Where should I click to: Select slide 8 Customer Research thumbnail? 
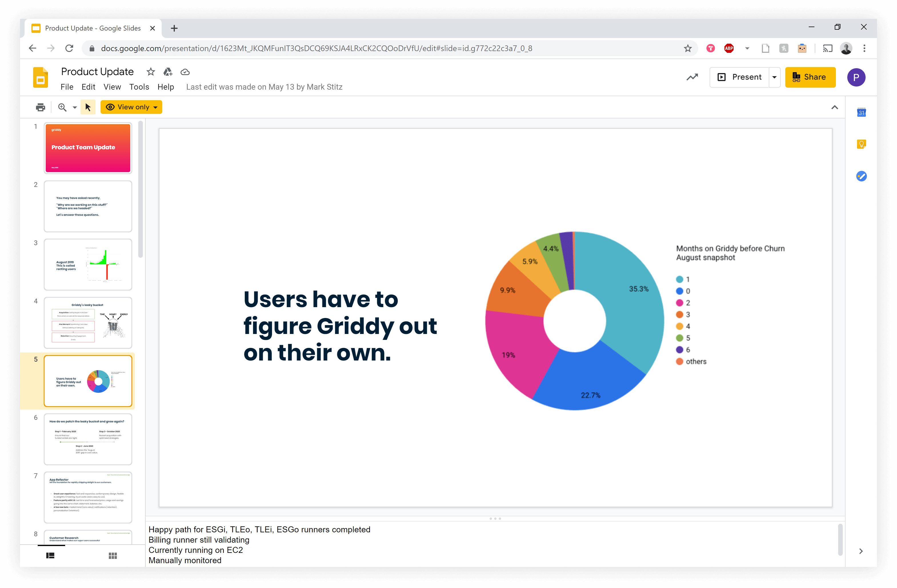tap(88, 537)
